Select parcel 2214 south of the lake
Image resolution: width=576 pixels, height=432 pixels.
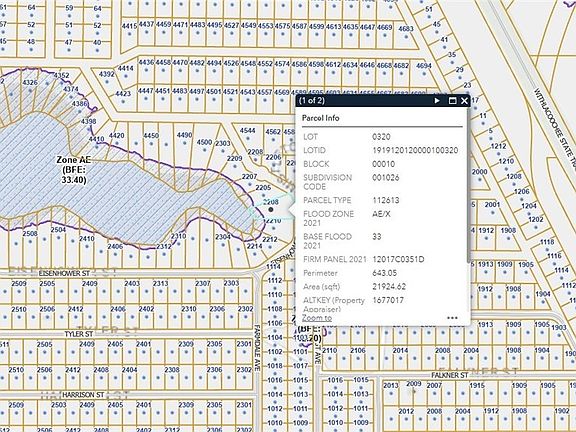pyautogui.click(x=254, y=246)
